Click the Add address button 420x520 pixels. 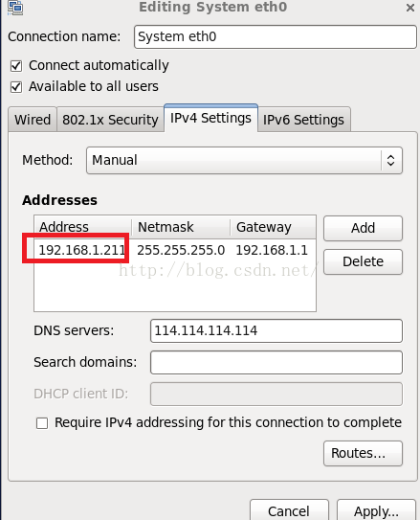coord(363,228)
